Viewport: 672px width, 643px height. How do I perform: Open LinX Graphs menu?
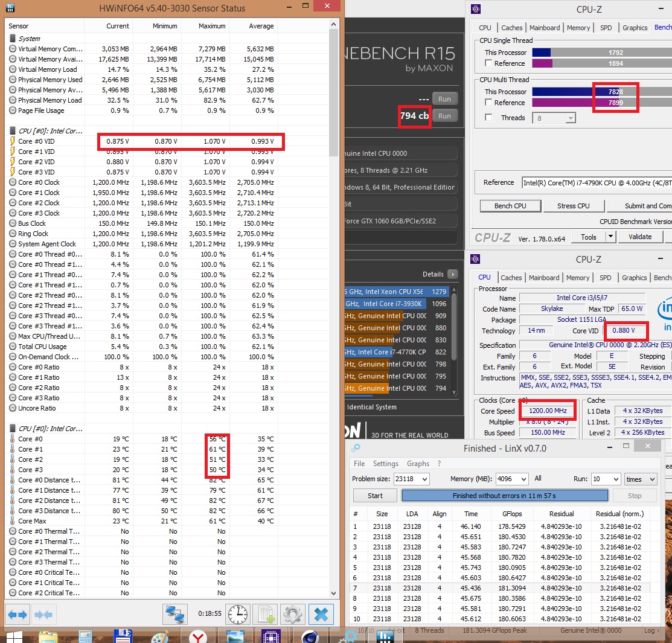pyautogui.click(x=418, y=464)
